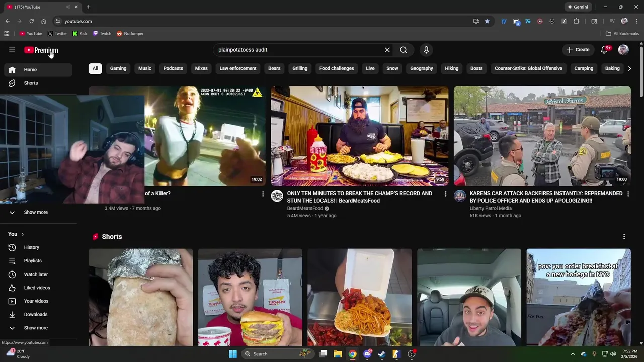Select the Grilling filter chip

(300, 68)
